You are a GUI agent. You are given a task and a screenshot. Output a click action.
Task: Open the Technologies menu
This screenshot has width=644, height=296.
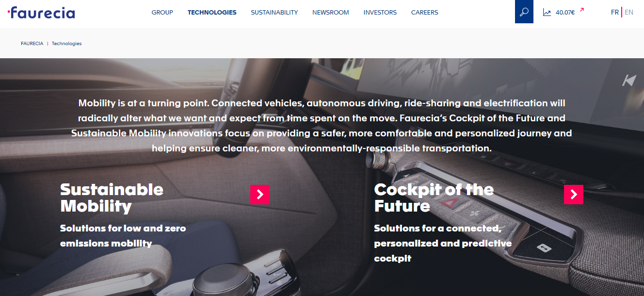click(x=212, y=13)
